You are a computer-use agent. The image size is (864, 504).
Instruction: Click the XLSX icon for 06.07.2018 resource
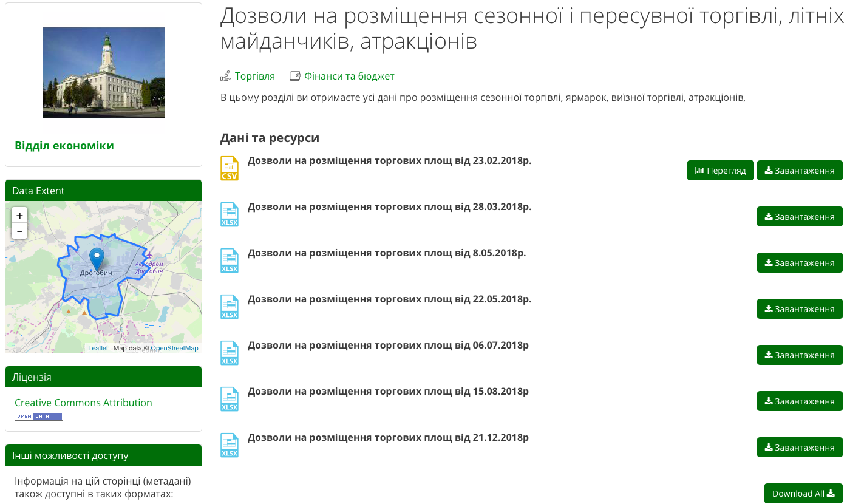coord(230,353)
